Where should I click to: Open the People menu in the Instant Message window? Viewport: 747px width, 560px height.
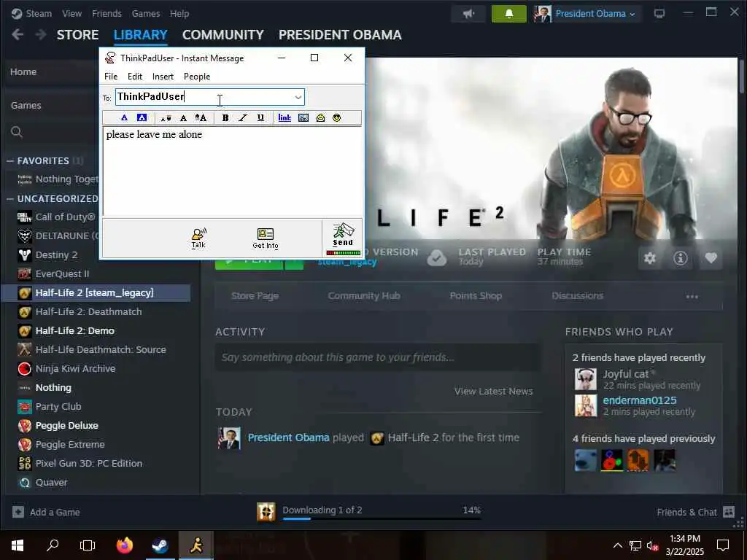[x=197, y=76]
